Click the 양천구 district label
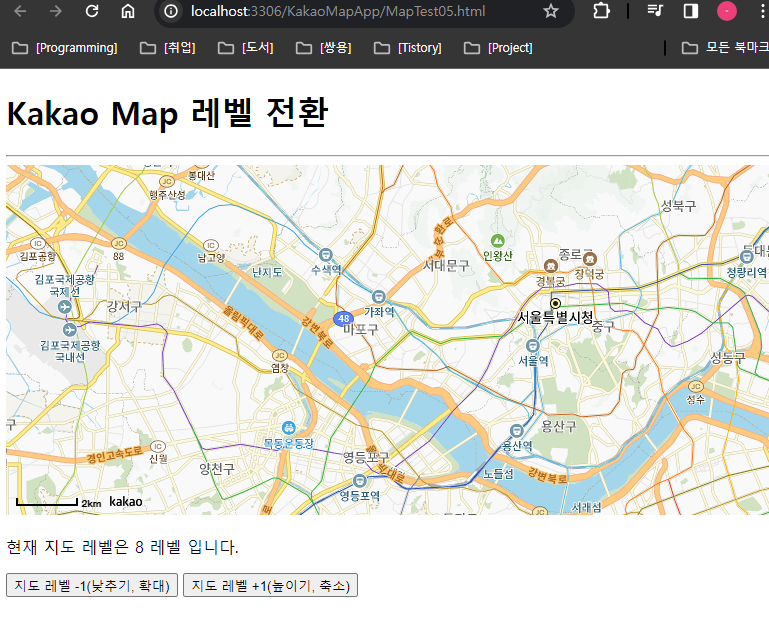This screenshot has width=769, height=625. pyautogui.click(x=217, y=469)
